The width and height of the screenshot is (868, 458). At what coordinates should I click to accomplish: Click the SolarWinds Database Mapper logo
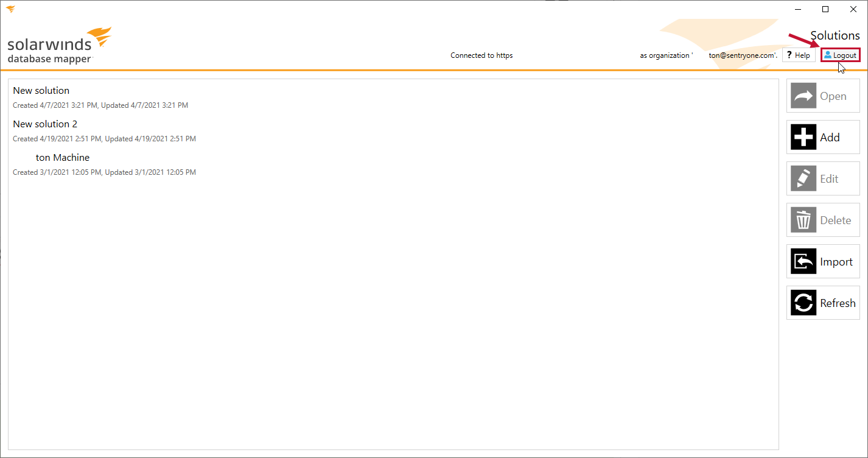coord(60,45)
